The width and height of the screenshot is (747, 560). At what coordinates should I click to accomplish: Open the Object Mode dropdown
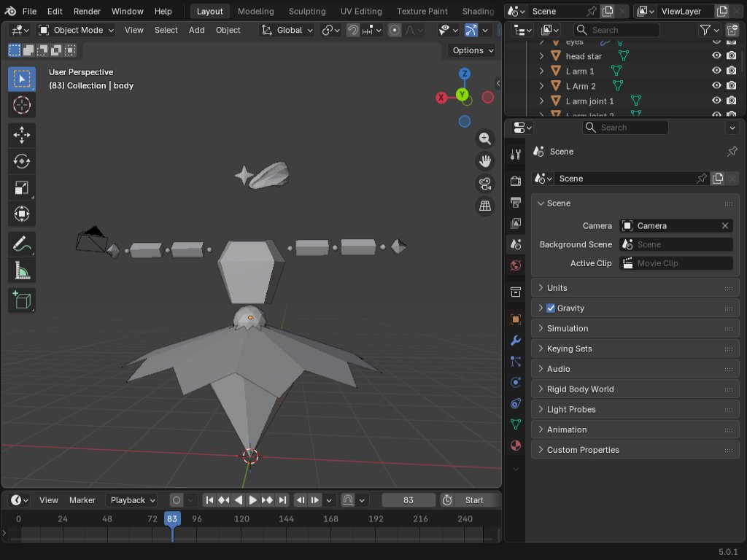pos(76,31)
